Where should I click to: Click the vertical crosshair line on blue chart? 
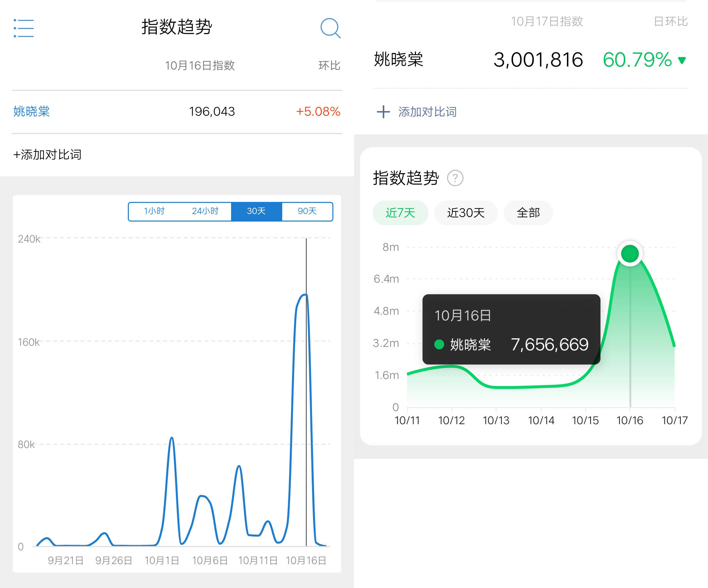306,388
